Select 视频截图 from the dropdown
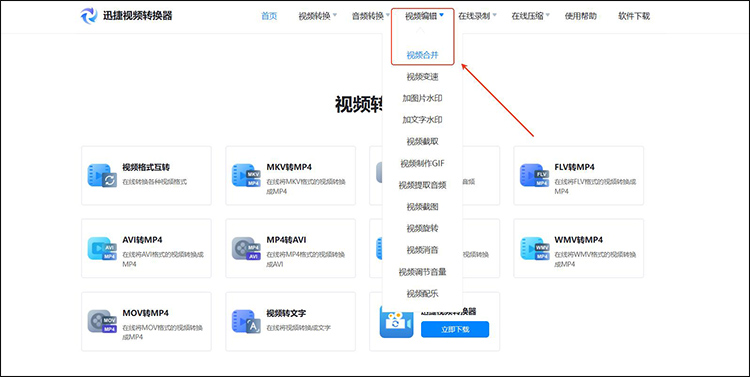Screen dimensions: 750x377 click(x=422, y=207)
